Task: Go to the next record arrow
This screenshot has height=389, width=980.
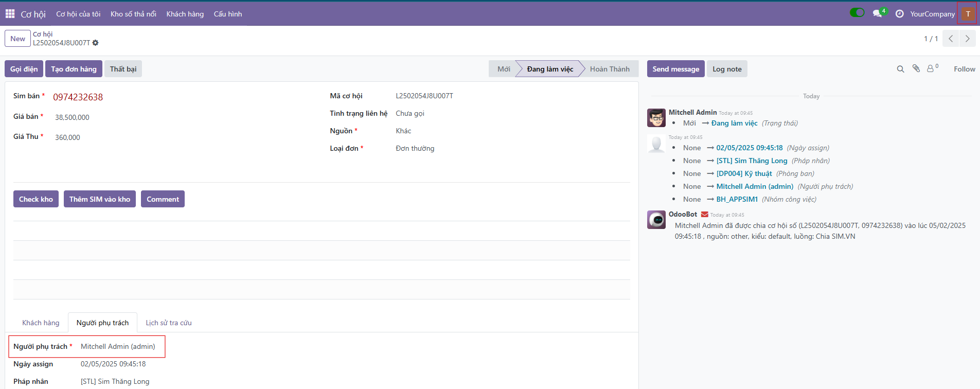Action: [x=967, y=39]
